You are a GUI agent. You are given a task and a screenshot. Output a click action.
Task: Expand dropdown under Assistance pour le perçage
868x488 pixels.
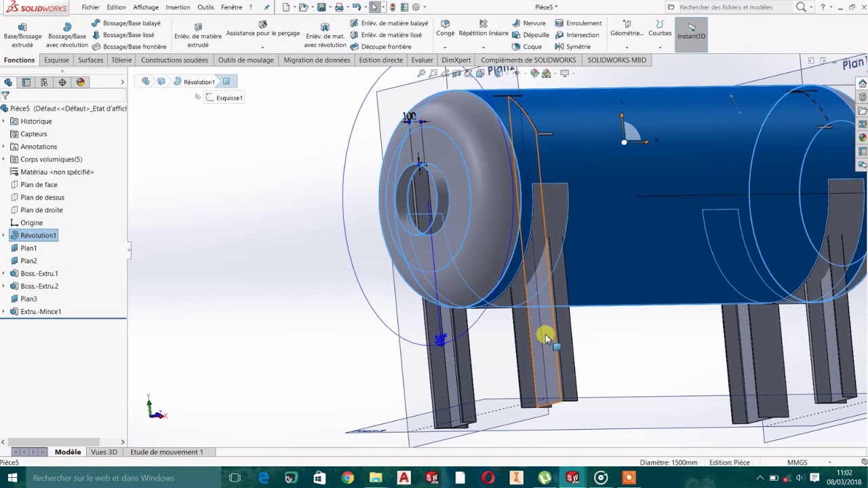tap(263, 48)
